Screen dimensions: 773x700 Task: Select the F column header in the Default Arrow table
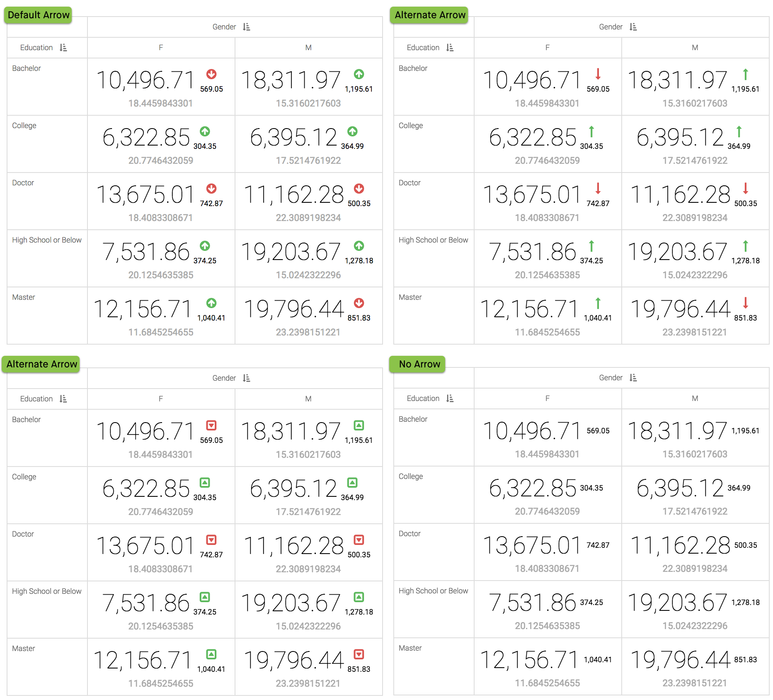[161, 48]
